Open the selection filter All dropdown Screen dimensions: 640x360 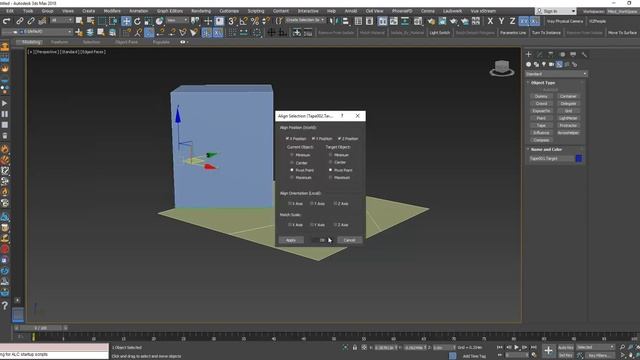point(61,20)
